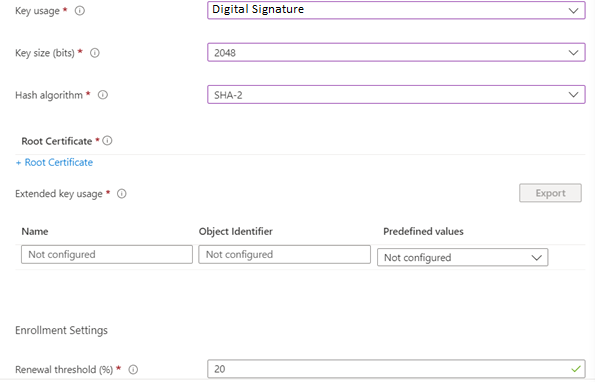
Task: Click the Hash algorithm label
Action: coord(49,95)
